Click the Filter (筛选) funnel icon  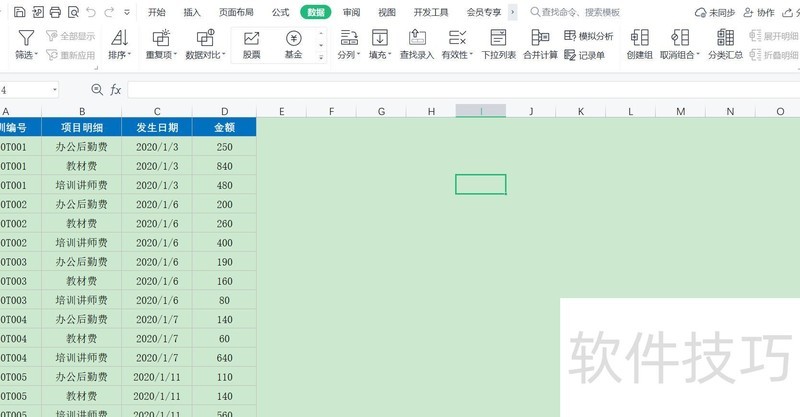coord(25,38)
